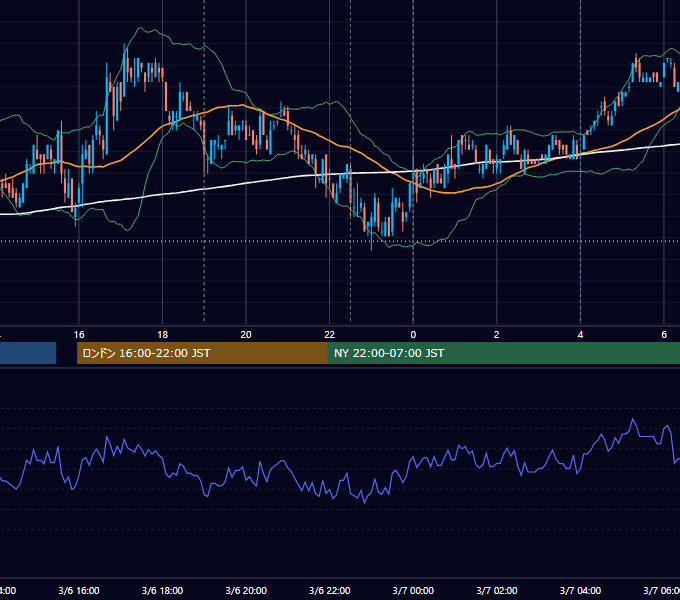Viewport: 680px width, 600px height.
Task: Click the hour label 6 on upper axis
Action: 664,335
